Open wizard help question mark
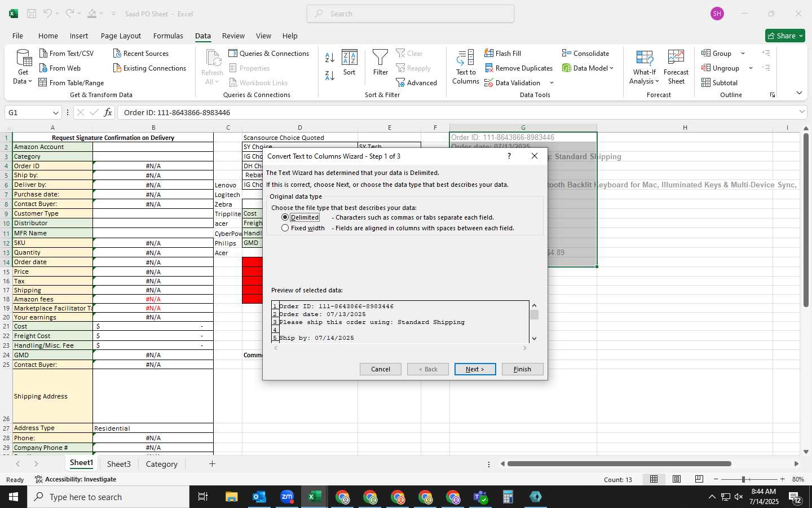The height and width of the screenshot is (508, 812). (509, 156)
